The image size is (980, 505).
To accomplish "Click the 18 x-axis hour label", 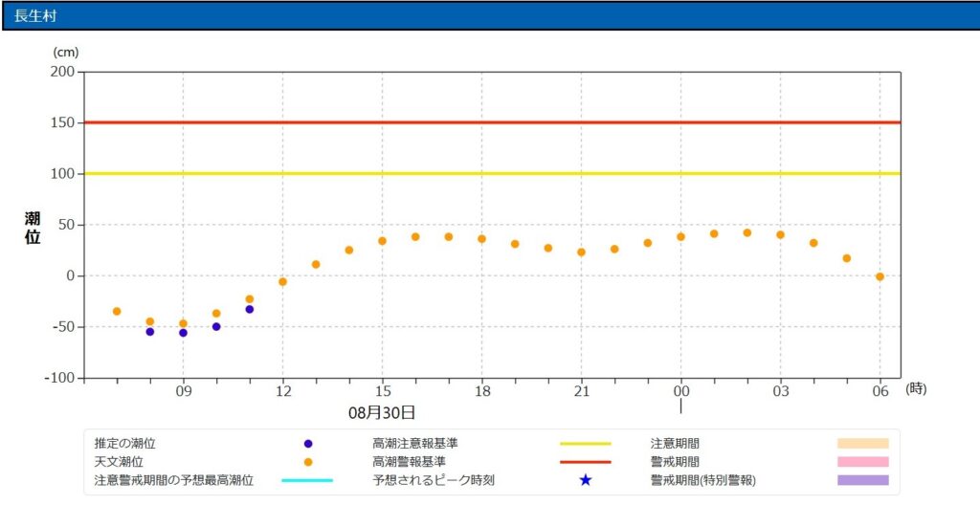I will point(482,392).
